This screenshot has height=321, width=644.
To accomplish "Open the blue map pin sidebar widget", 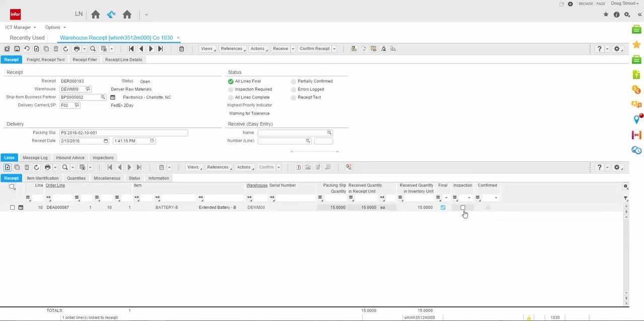I will click(x=636, y=119).
